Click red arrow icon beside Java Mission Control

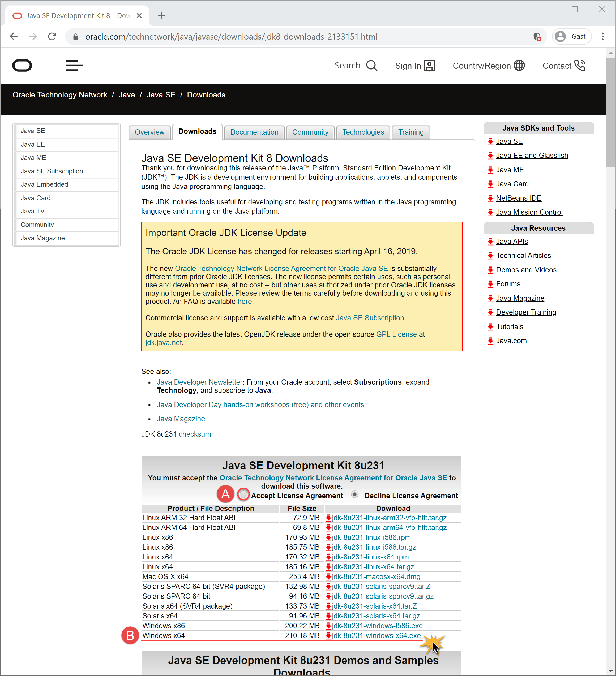tap(490, 212)
